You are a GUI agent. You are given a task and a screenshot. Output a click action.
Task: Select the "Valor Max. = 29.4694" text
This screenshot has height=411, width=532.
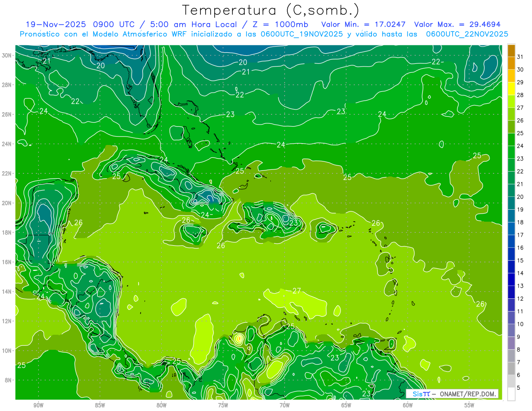pyautogui.click(x=457, y=24)
